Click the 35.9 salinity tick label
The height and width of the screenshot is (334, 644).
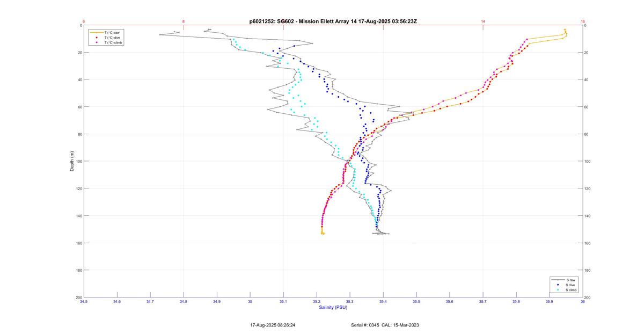[550, 301]
